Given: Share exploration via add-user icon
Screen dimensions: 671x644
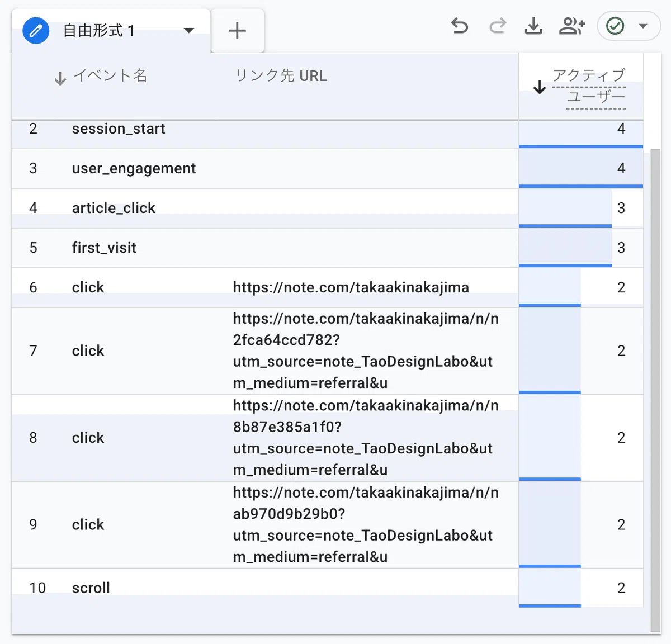Looking at the screenshot, I should [x=572, y=26].
